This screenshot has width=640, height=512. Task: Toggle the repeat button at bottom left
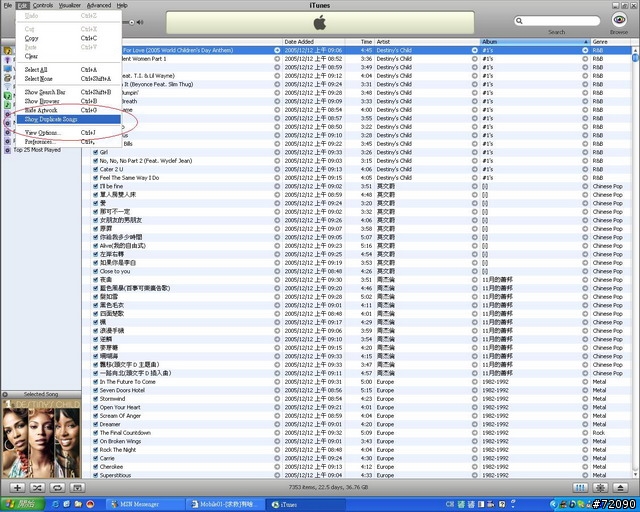click(57, 488)
